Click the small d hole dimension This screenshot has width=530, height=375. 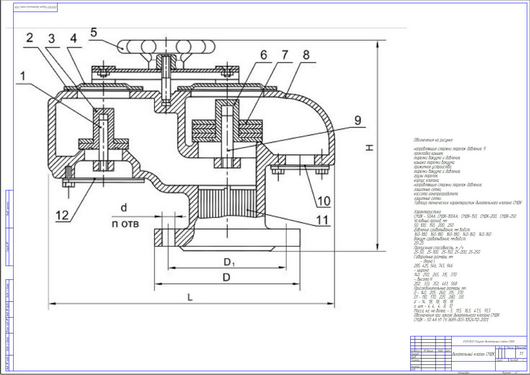coord(124,208)
